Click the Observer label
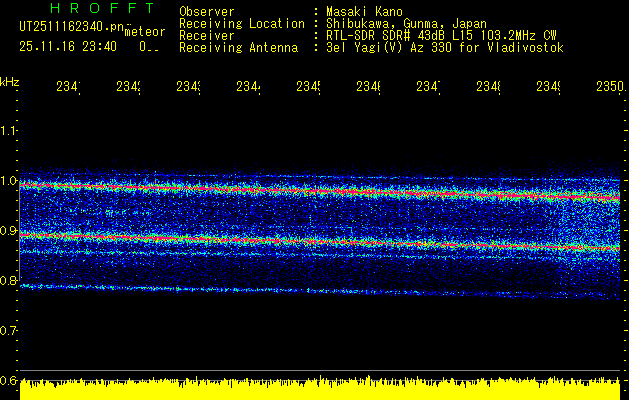This screenshot has height=400, width=629. click(x=207, y=11)
